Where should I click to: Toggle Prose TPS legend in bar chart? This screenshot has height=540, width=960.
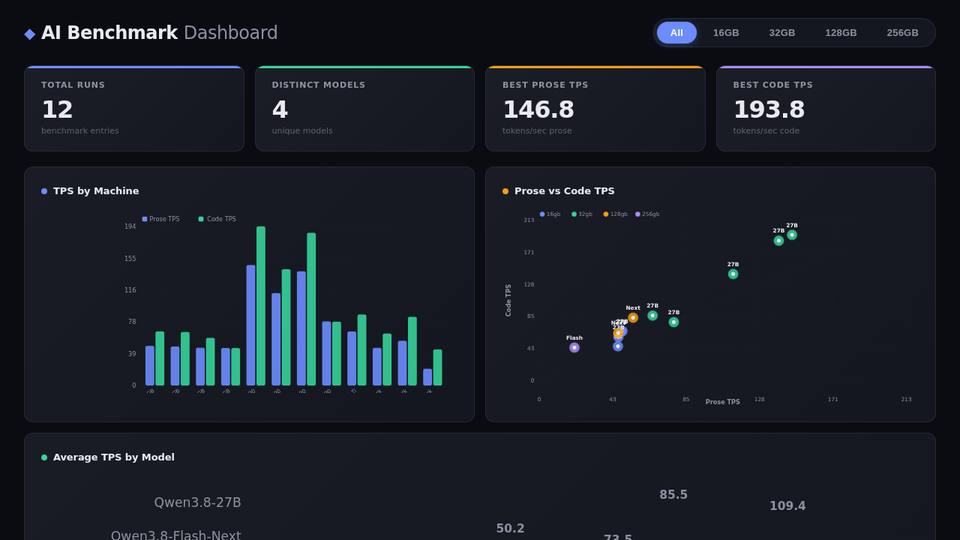(x=161, y=219)
